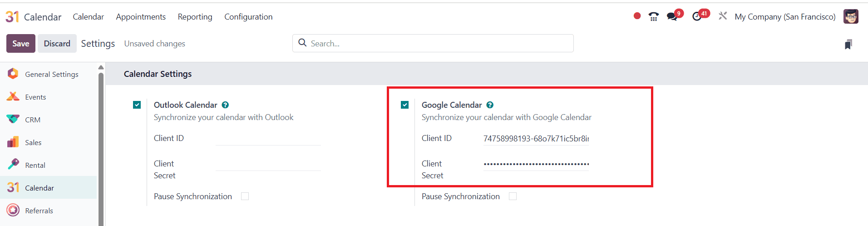
Task: Open the Configuration menu
Action: click(x=248, y=17)
